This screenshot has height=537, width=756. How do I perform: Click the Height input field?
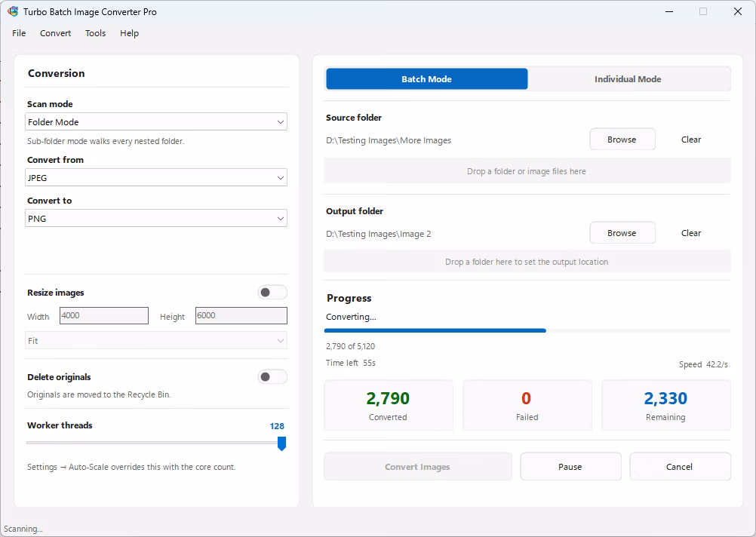(241, 316)
